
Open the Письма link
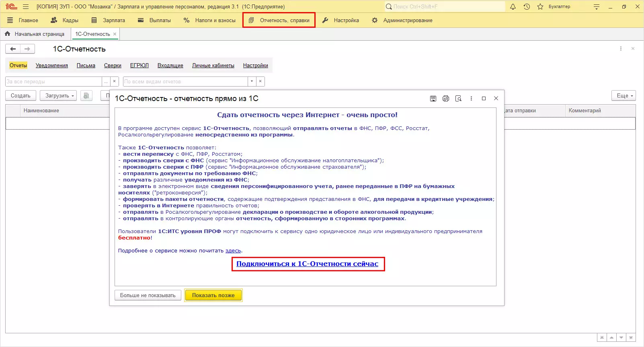(x=86, y=65)
